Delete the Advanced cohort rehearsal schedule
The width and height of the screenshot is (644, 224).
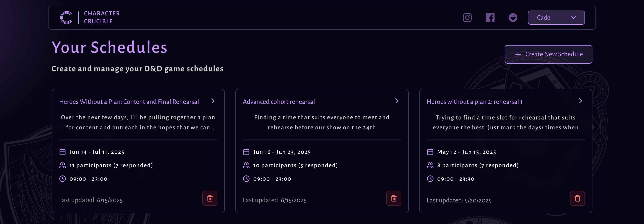(394, 198)
